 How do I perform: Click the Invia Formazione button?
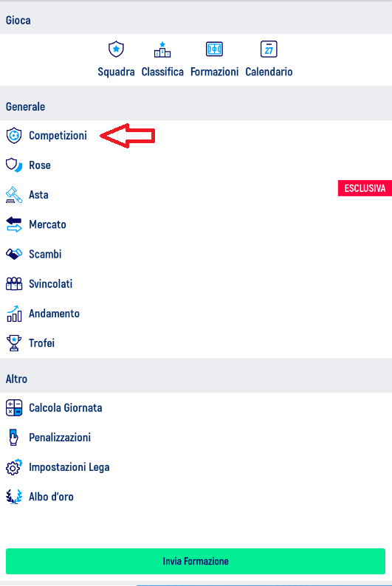[x=196, y=561]
